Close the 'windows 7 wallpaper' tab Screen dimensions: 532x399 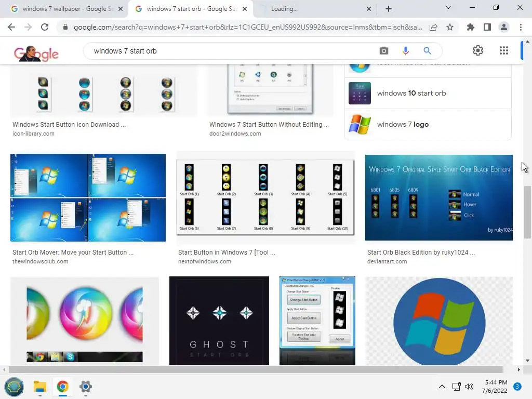pos(121,9)
